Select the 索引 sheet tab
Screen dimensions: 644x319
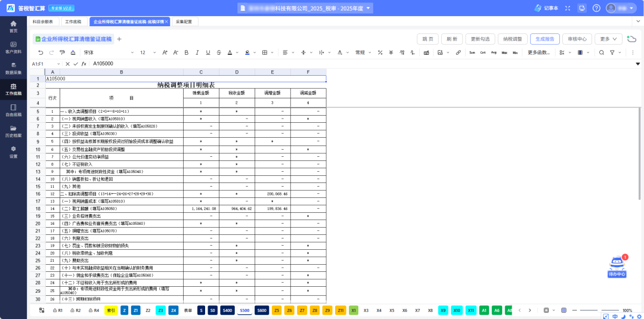tap(111, 311)
